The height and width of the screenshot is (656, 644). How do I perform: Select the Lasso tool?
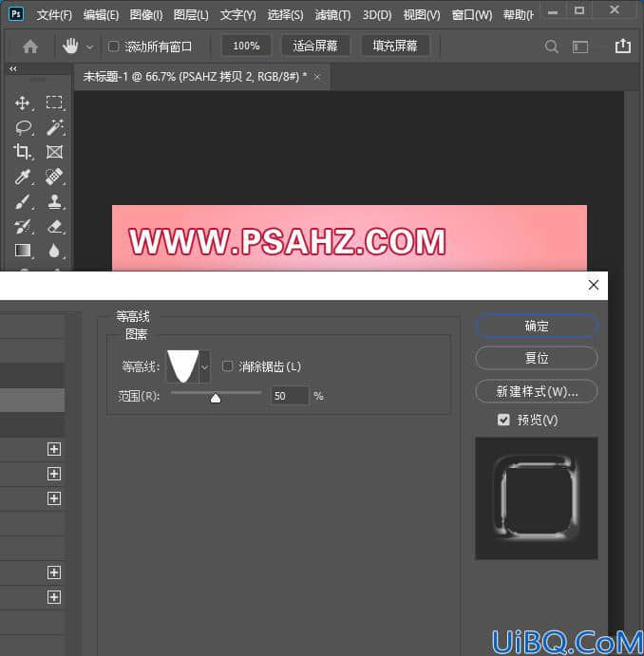24,127
